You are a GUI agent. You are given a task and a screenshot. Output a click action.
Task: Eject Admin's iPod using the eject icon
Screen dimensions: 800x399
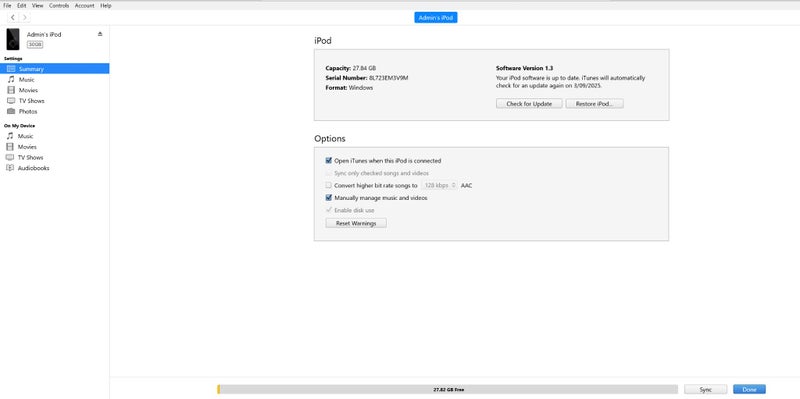tap(100, 34)
